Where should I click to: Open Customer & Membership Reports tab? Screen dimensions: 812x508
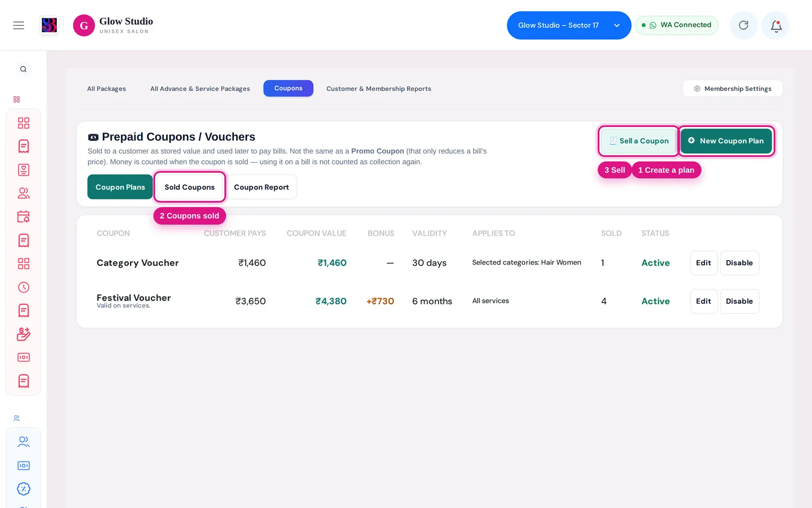(379, 88)
